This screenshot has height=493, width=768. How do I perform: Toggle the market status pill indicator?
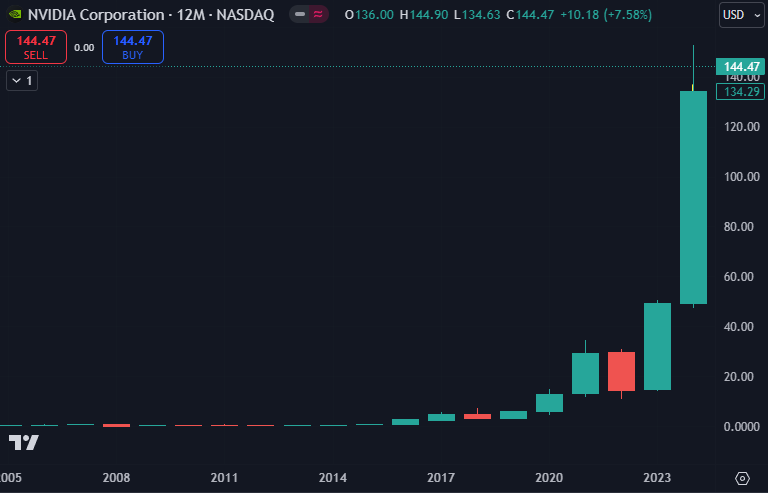[300, 15]
